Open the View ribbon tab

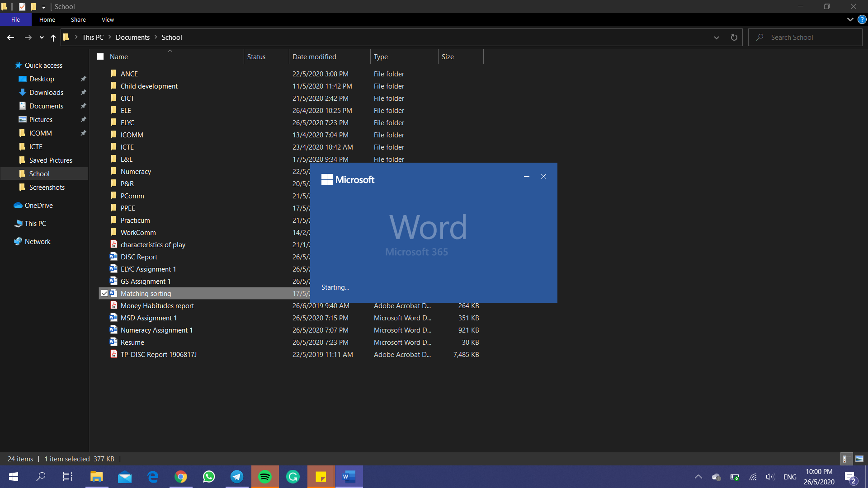click(108, 20)
